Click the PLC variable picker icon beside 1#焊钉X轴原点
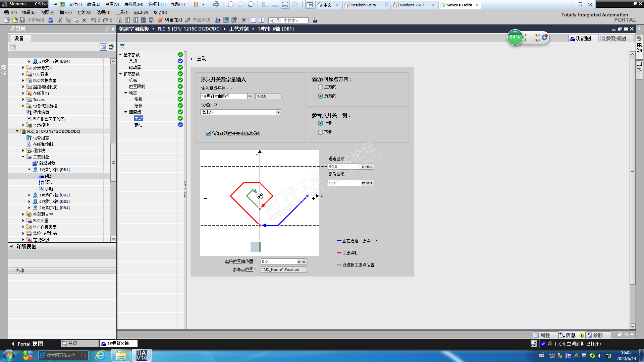 point(250,96)
